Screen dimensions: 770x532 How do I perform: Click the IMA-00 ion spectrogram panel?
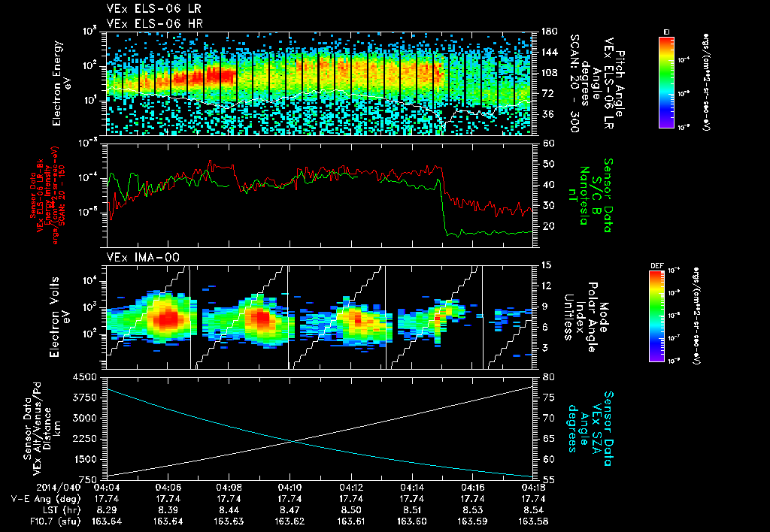pos(319,317)
